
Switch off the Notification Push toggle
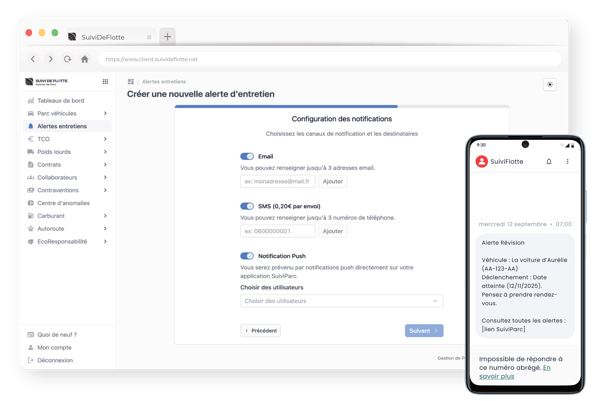point(247,256)
